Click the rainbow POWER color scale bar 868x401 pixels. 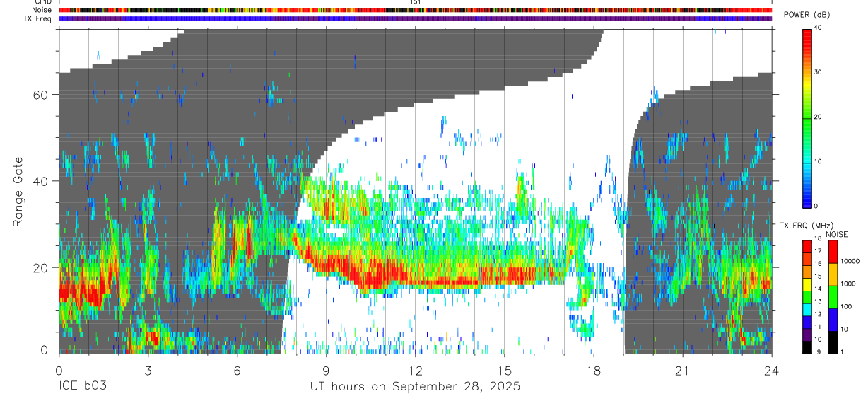pyautogui.click(x=807, y=117)
